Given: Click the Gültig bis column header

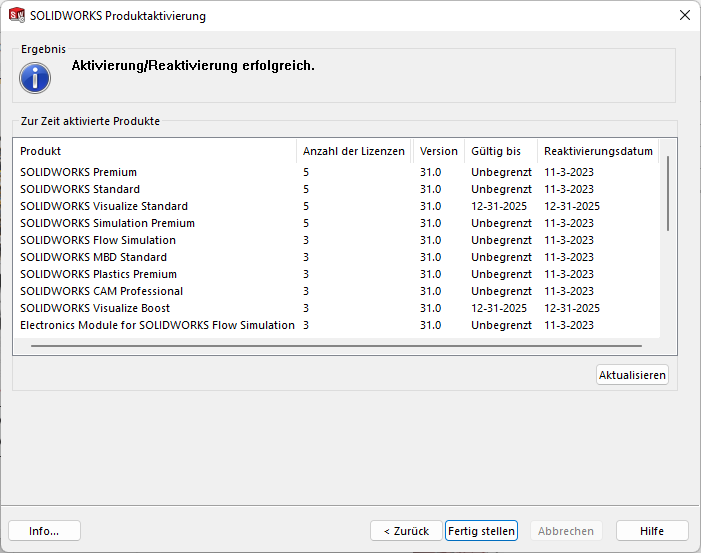Looking at the screenshot, I should 496,151.
